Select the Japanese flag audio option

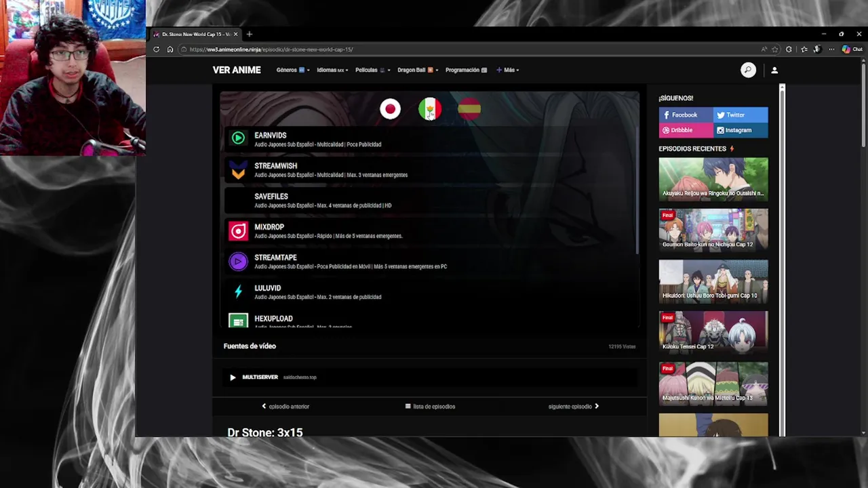390,108
